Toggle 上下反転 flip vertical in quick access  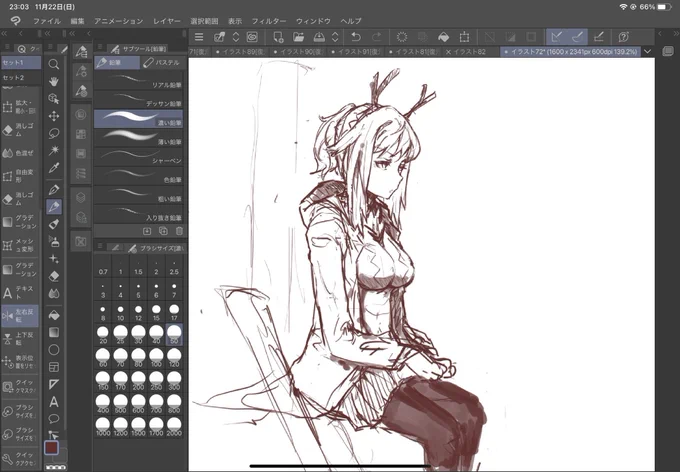[x=20, y=339]
